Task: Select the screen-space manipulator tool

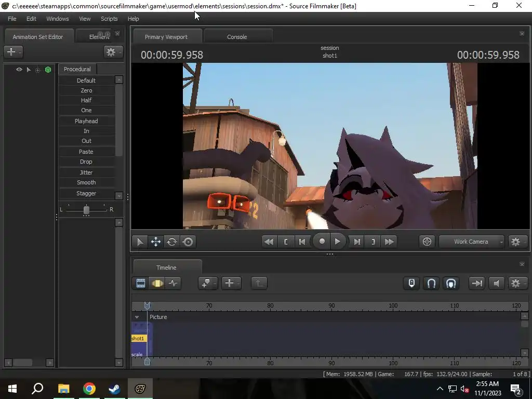Action: point(188,242)
